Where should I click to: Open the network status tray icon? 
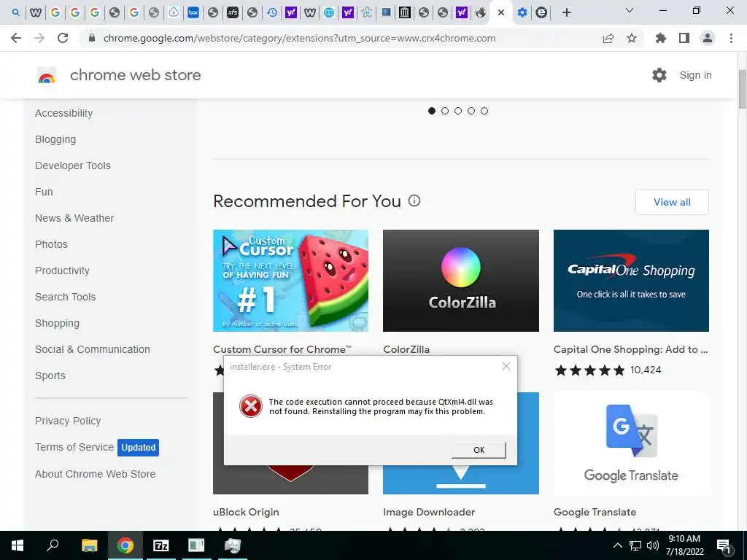[x=635, y=545]
